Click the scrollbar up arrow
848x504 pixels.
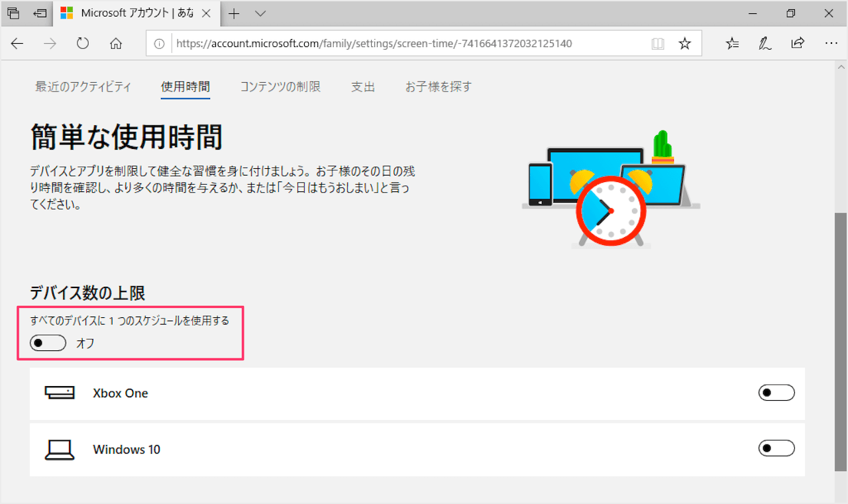click(x=841, y=66)
